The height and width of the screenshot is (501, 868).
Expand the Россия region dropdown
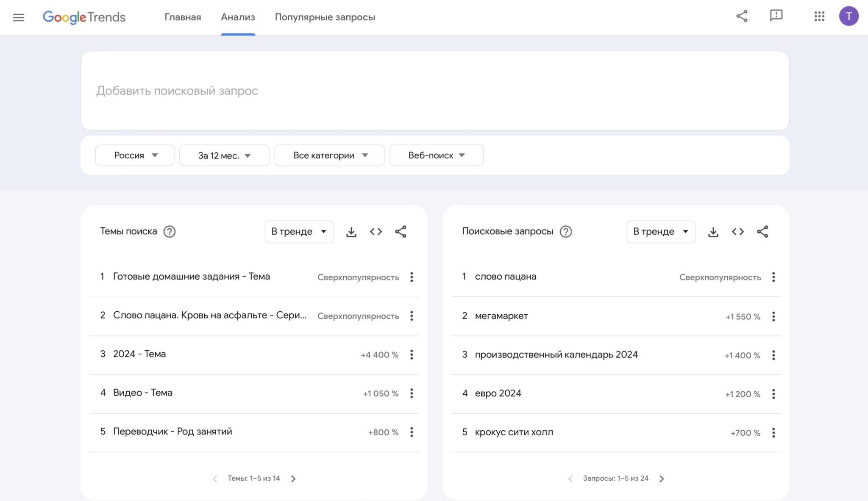point(135,155)
